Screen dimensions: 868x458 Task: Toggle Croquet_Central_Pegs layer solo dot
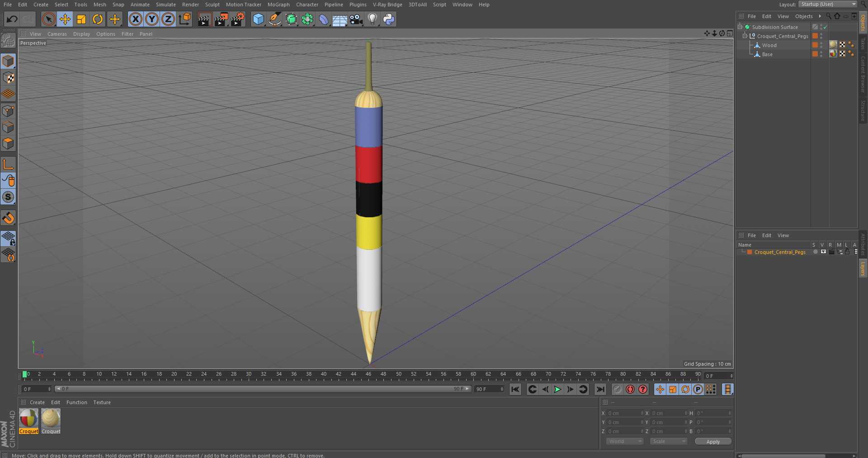pos(815,252)
